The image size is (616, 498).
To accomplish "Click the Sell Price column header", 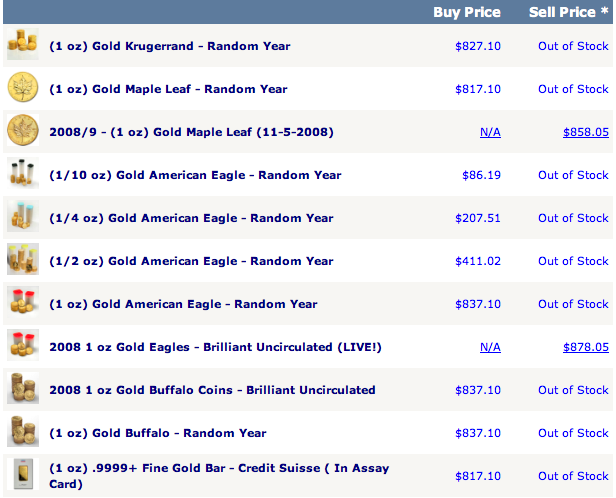I will (568, 12).
